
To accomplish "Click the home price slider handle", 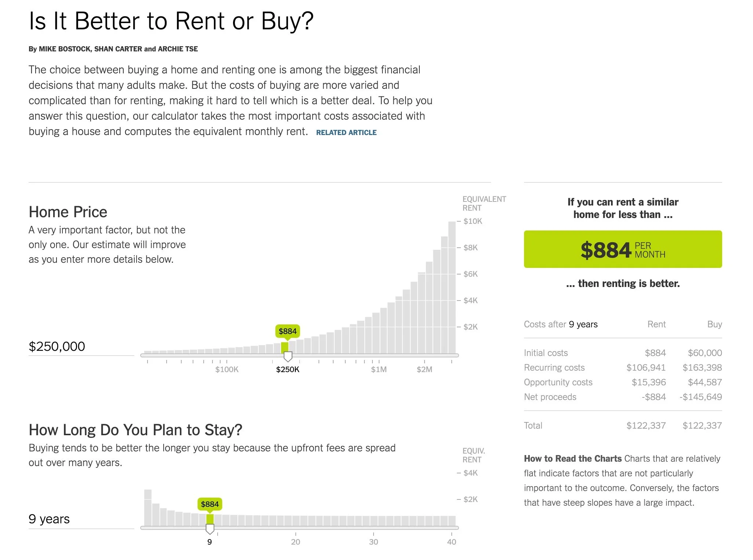I will click(x=288, y=356).
